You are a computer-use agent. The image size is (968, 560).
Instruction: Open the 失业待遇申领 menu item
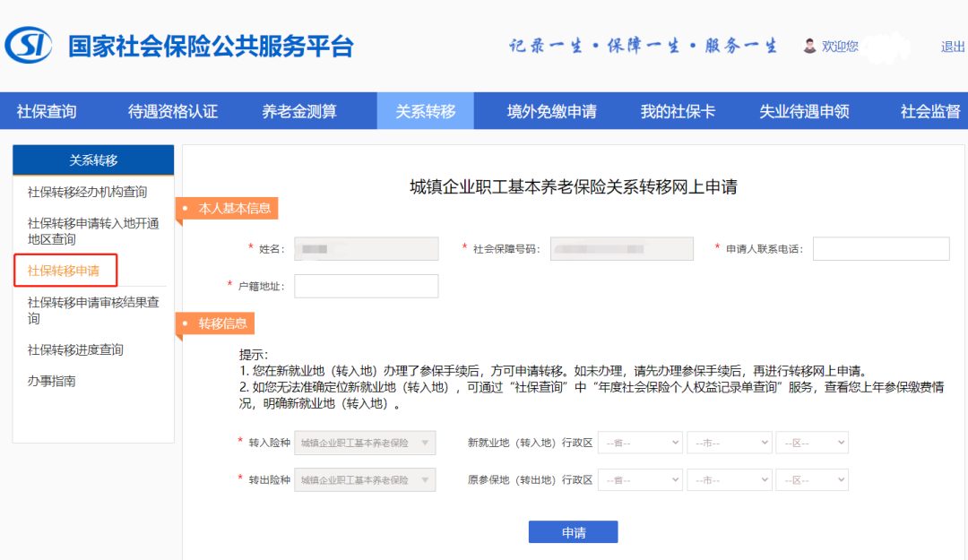tap(804, 111)
